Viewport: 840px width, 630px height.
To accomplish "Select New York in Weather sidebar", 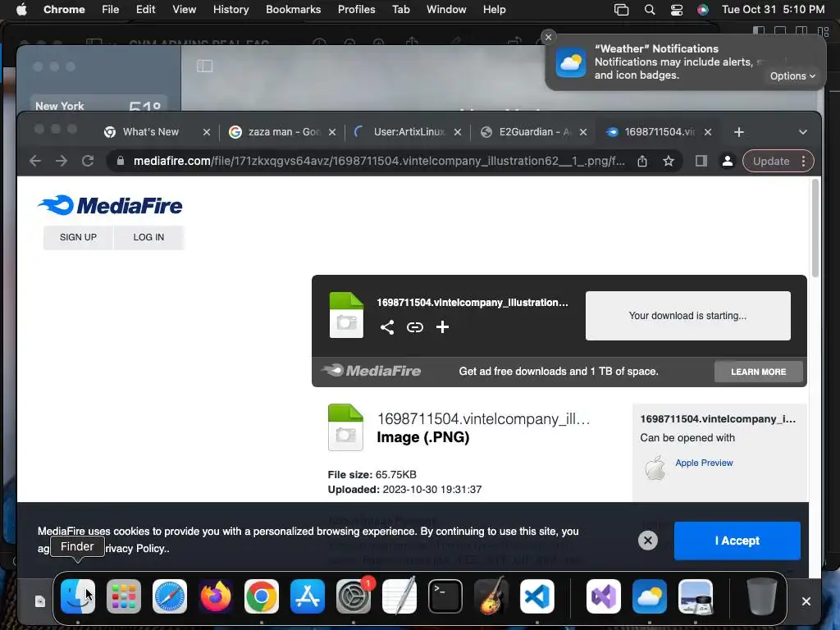I will pos(98,105).
